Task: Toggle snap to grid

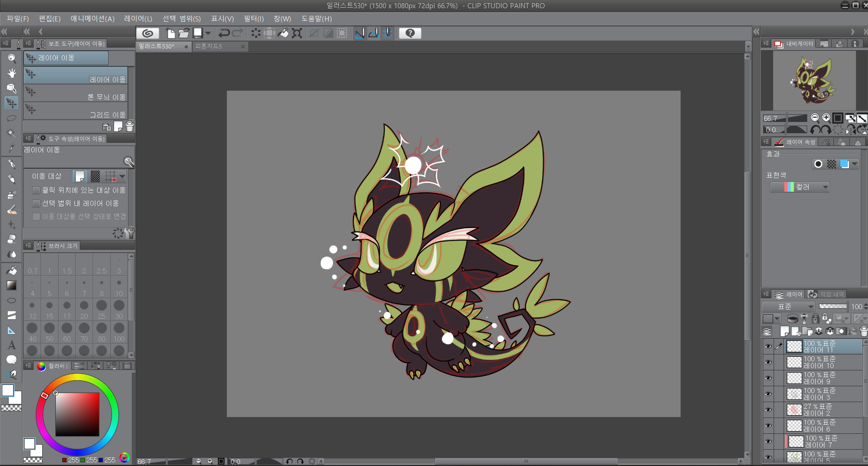Action: tap(387, 33)
